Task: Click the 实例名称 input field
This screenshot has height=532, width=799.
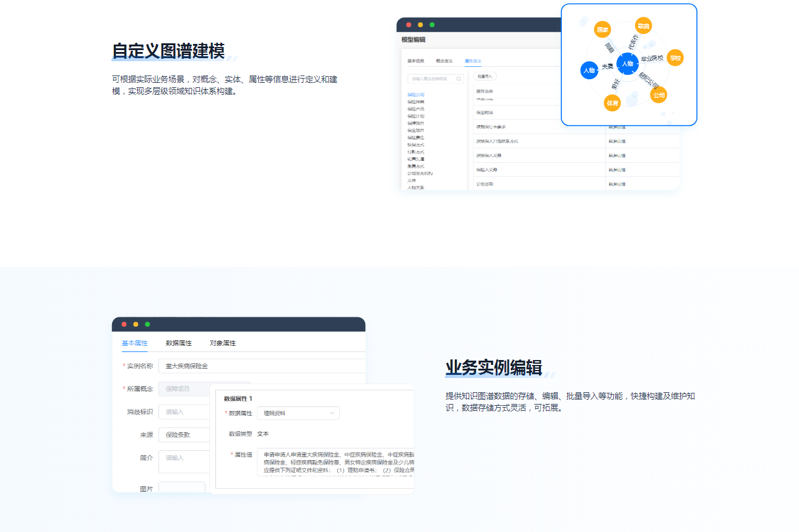Action: click(x=261, y=366)
